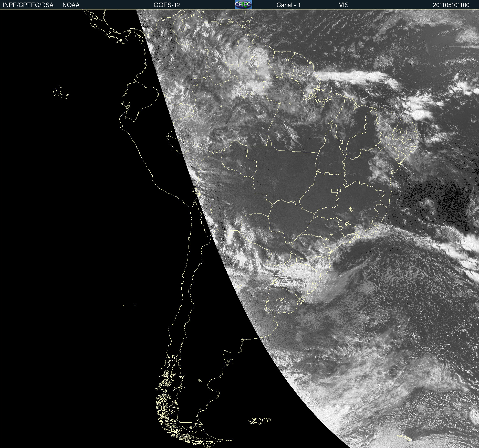The image size is (479, 448).
Task: Click the VIS band label
Action: 344,5
